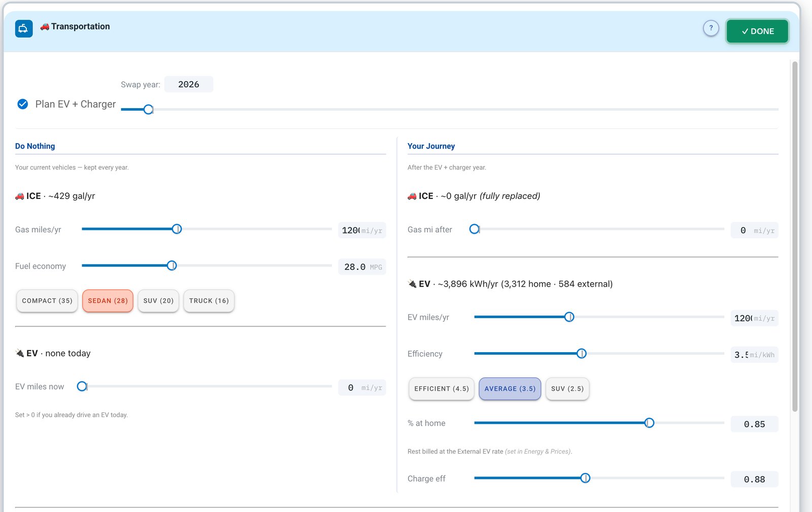Focus the EV miles now value field

coord(362,388)
